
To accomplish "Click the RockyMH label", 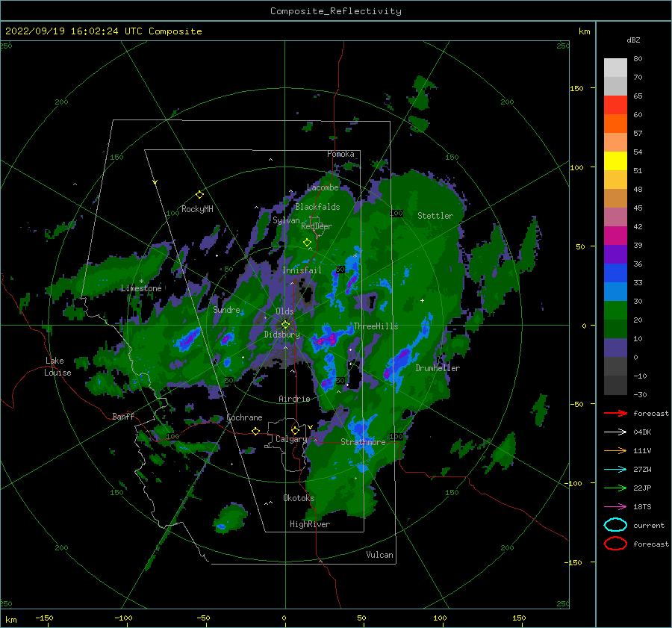I will coord(197,209).
